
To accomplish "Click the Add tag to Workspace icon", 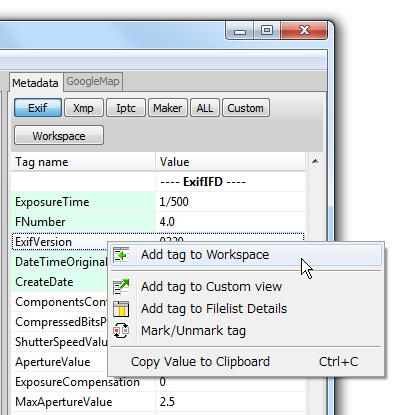I will (x=121, y=255).
